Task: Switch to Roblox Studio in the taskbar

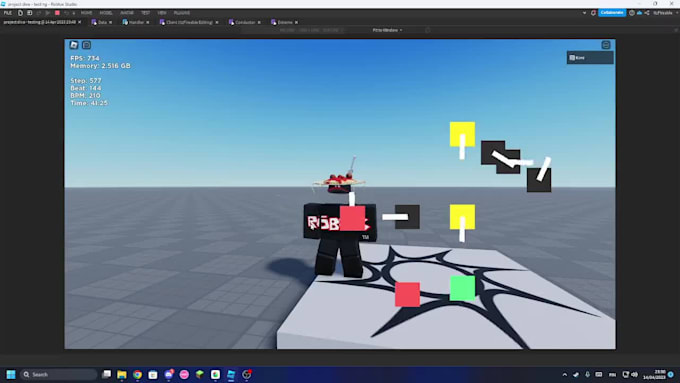Action: 231,374
